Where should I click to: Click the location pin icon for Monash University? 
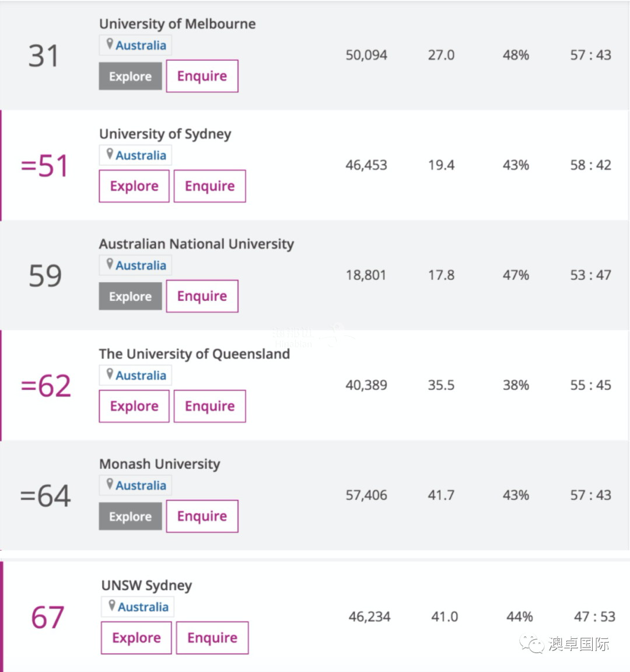(x=110, y=484)
